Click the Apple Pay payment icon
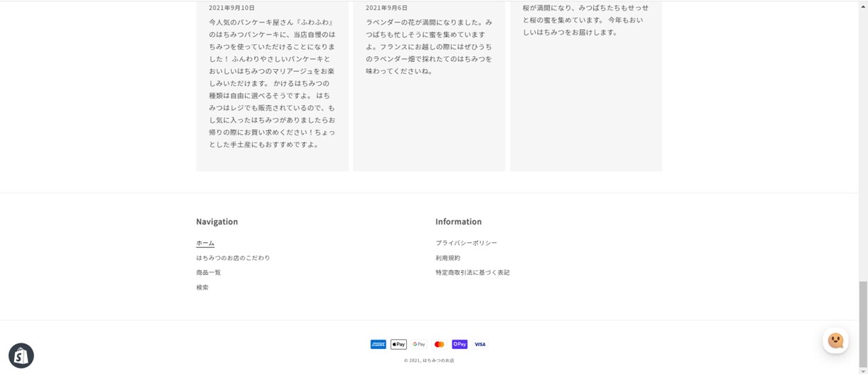 [398, 344]
